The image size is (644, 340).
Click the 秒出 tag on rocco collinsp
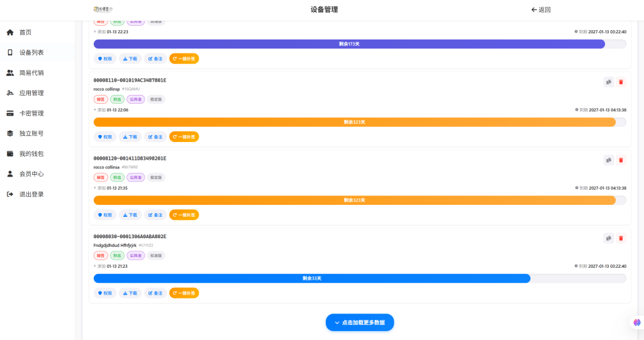pyautogui.click(x=117, y=99)
